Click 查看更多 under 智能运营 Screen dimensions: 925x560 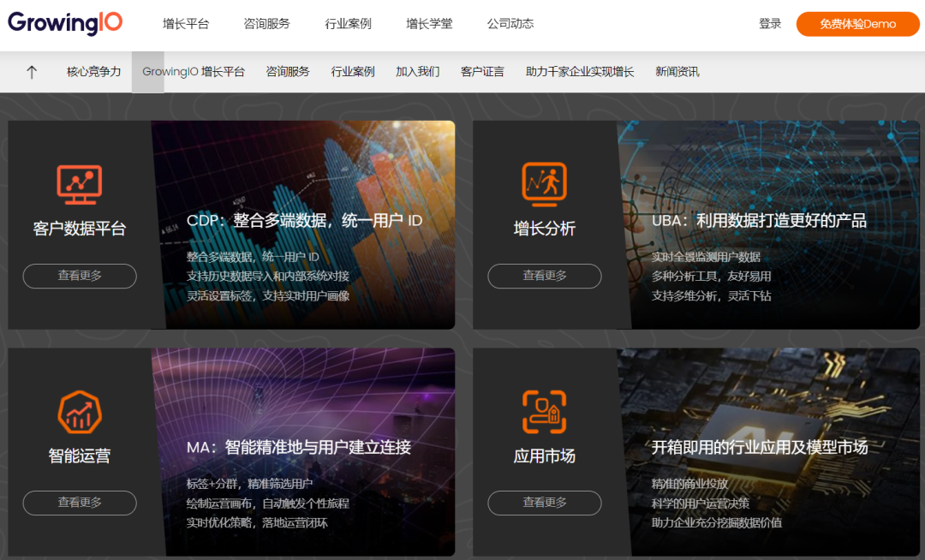coord(80,503)
